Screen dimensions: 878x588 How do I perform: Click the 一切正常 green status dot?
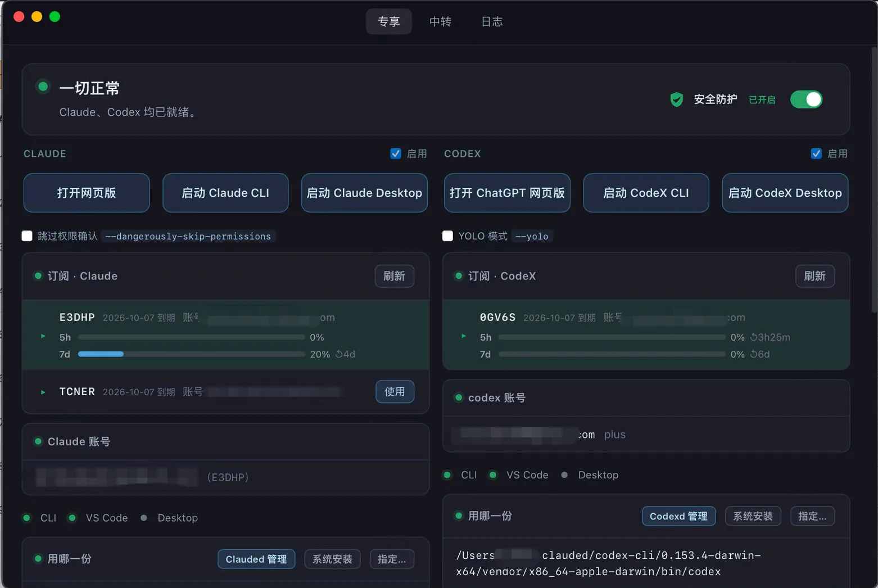point(43,87)
